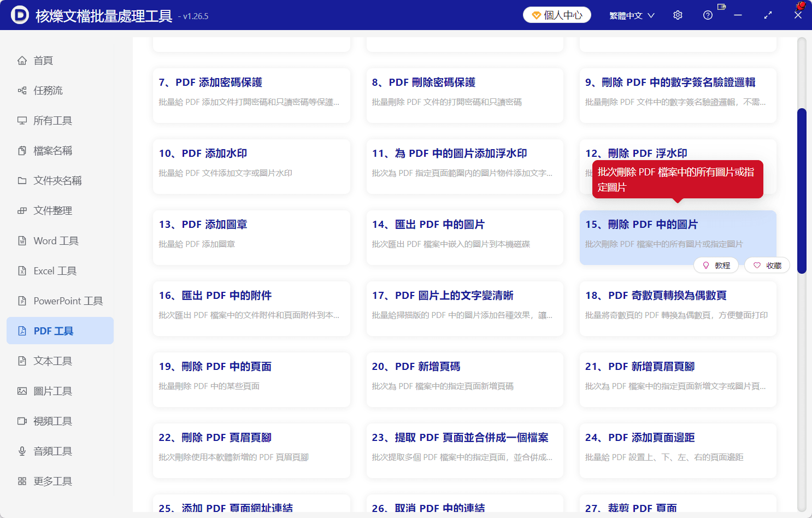This screenshot has height=518, width=812.
Task: Click the microphone icon beside 音頻工具
Action: coord(22,451)
